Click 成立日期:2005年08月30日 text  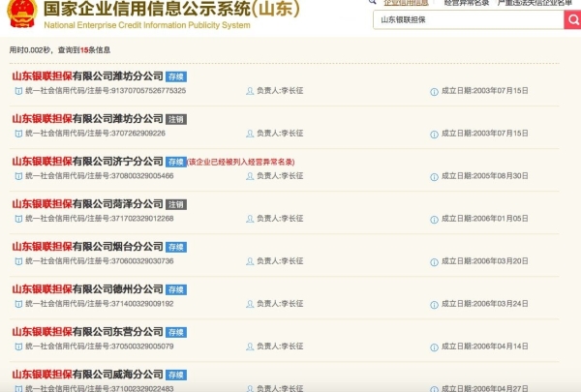click(x=485, y=176)
